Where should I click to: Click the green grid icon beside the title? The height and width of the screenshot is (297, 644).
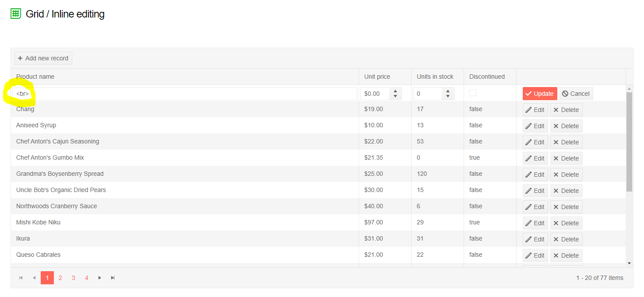click(16, 14)
